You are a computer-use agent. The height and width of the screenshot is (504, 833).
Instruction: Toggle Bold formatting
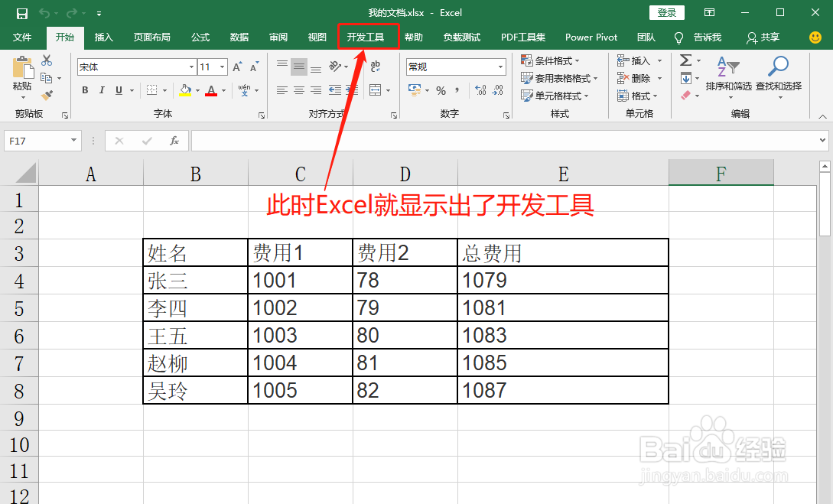tap(85, 90)
